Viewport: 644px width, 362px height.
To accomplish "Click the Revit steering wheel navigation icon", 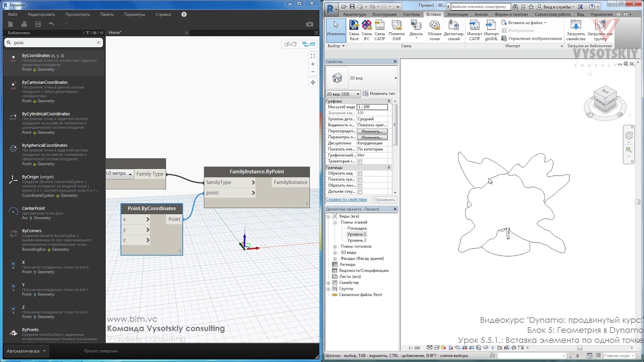I will [629, 136].
